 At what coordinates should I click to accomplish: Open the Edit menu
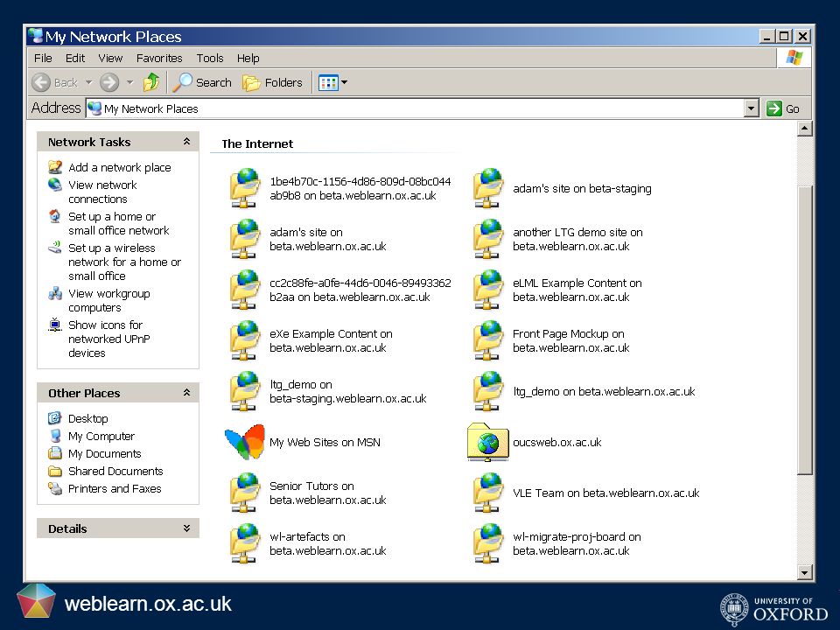[x=75, y=58]
